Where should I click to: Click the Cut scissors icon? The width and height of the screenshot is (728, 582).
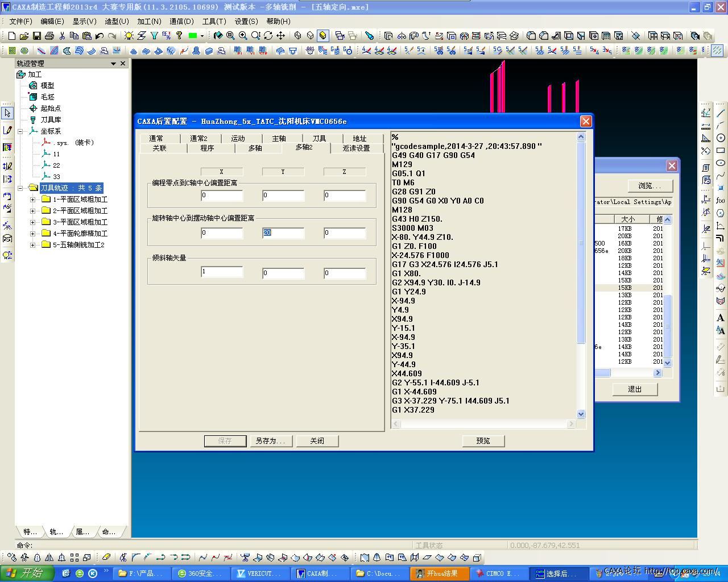(62, 35)
